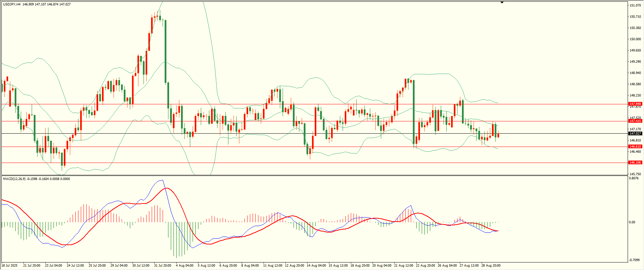Select the black 147.027 current price tag
The width and height of the screenshot is (644, 270).
click(635, 134)
